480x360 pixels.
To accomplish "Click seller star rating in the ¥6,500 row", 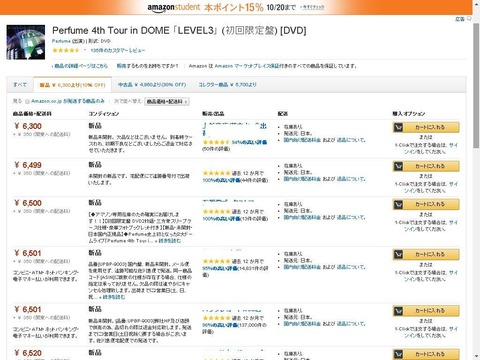I will coord(216,211).
